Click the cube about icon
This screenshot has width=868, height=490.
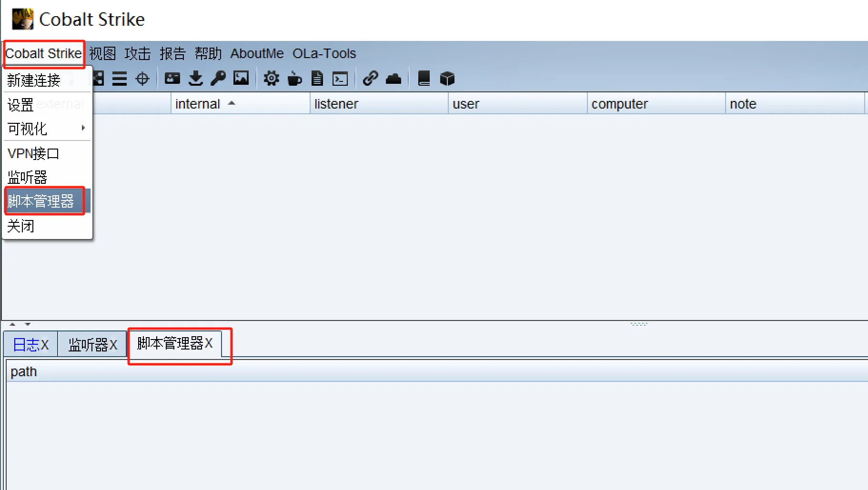click(x=447, y=79)
